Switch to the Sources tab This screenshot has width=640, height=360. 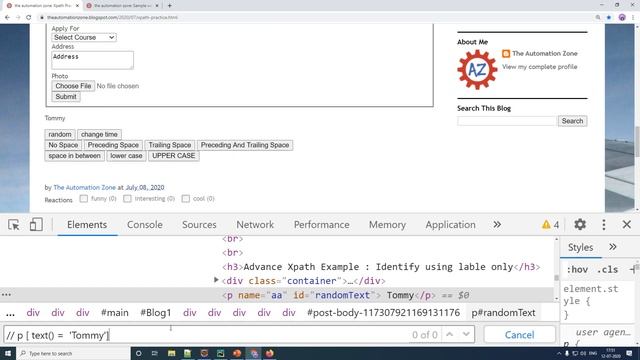click(199, 224)
